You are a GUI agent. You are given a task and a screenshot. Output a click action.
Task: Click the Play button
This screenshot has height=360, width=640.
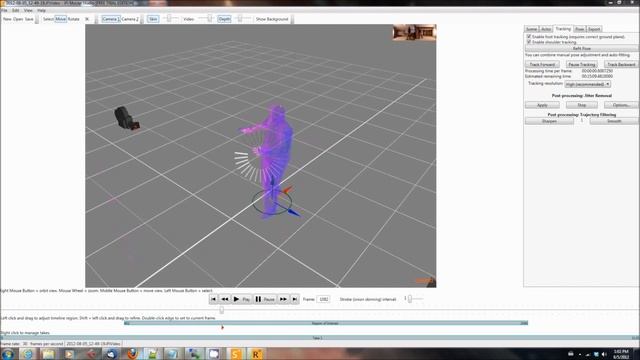(241, 299)
